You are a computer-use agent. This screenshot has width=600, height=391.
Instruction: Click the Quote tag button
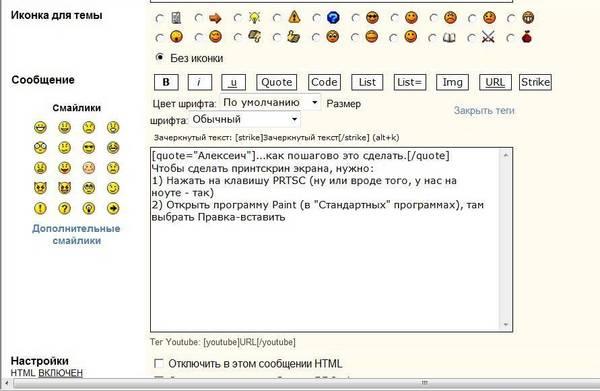coord(276,82)
